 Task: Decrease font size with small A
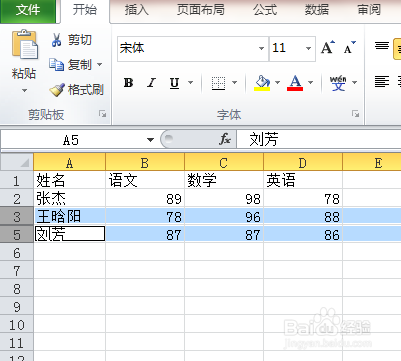coord(350,48)
